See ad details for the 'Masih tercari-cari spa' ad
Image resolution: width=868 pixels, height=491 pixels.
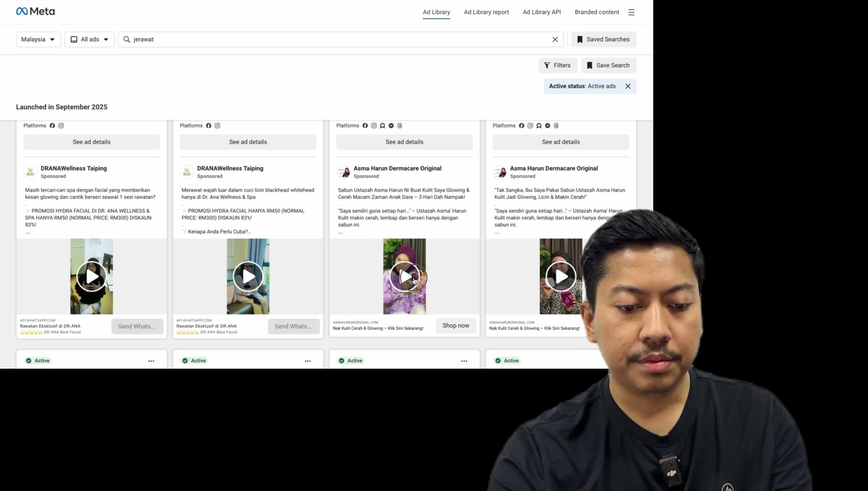coord(91,142)
